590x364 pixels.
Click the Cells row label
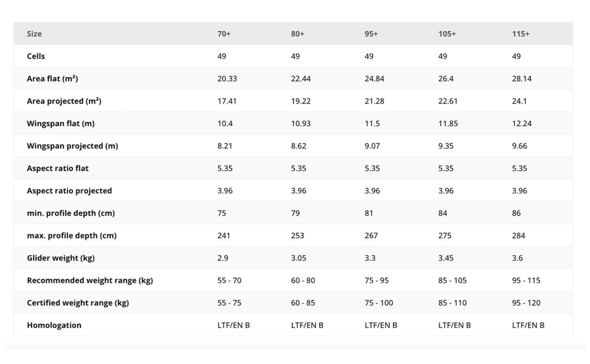[x=36, y=56]
